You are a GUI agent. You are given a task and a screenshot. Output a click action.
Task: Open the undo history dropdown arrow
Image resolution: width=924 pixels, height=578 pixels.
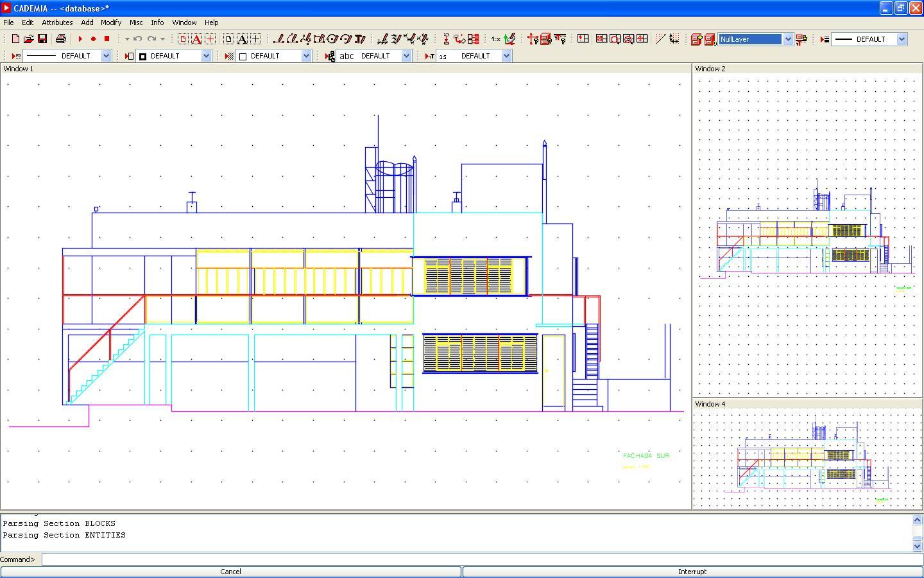coord(127,39)
